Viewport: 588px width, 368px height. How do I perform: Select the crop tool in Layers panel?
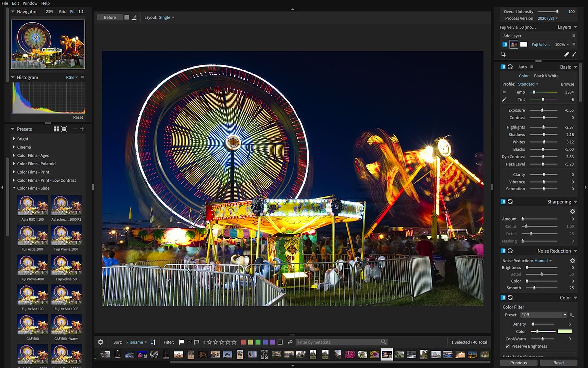pos(503,54)
